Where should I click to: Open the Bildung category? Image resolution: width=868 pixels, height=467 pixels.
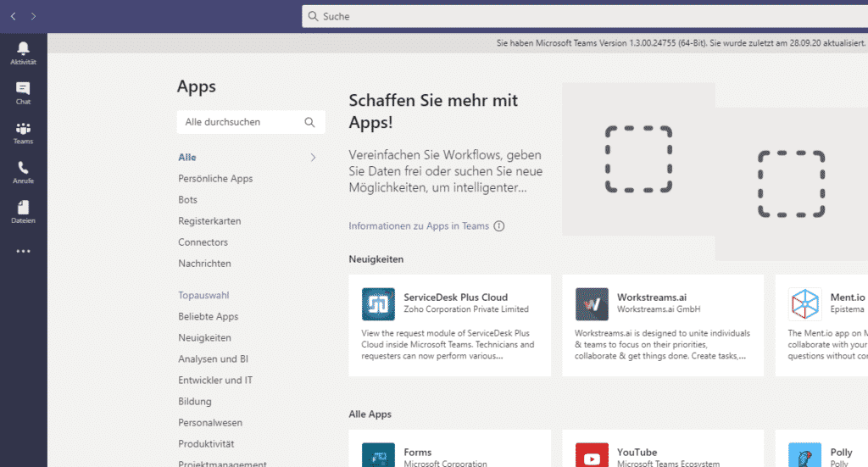[195, 402]
